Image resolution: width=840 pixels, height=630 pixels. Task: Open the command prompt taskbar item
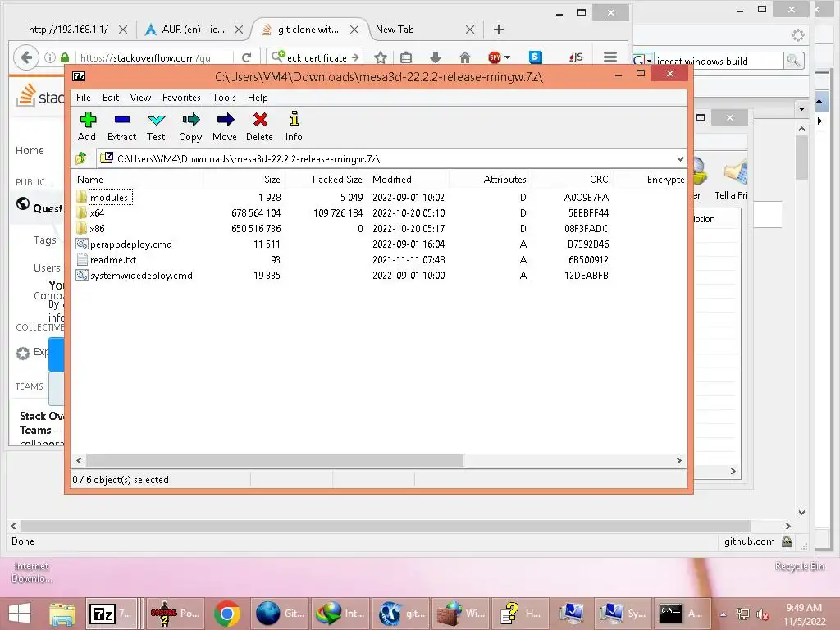click(x=682, y=614)
